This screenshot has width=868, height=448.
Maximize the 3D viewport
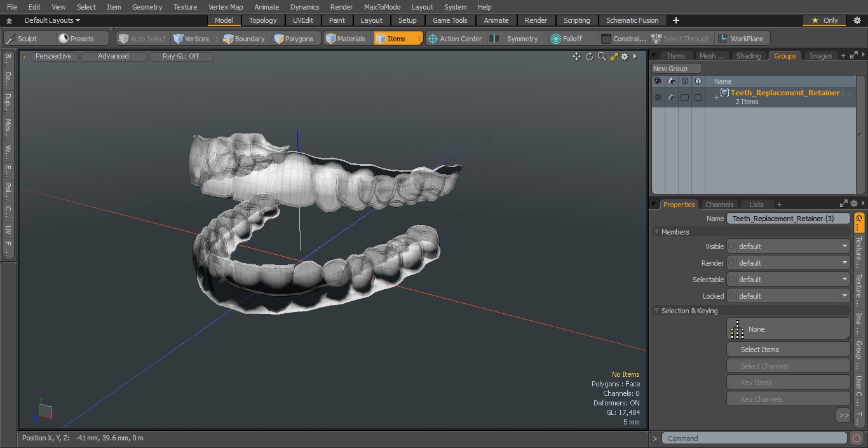(x=614, y=57)
